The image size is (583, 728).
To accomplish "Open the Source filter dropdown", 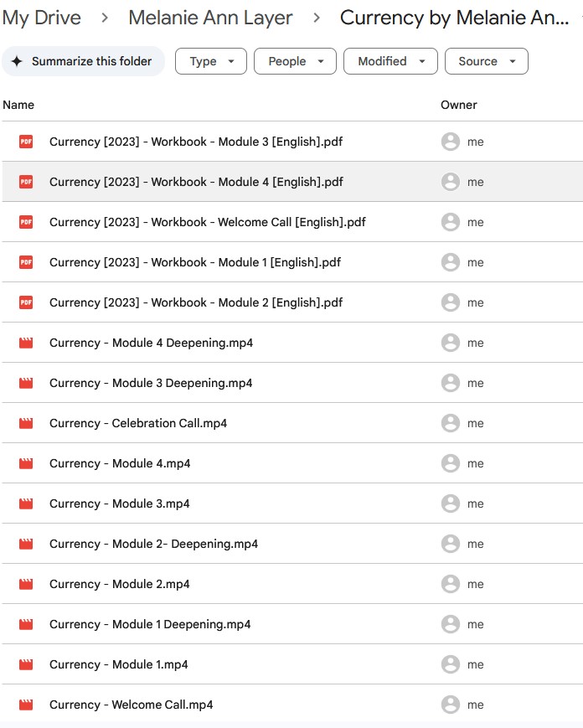I will click(486, 61).
